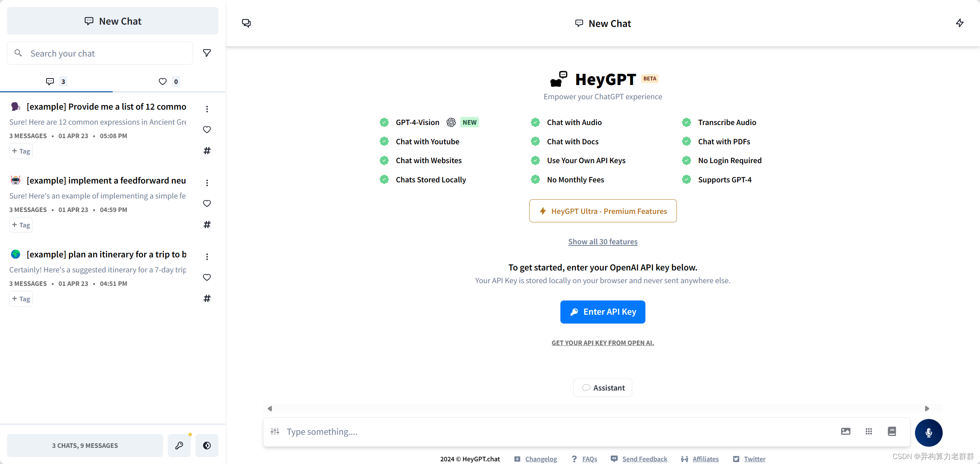Click GET YOUR API KEY FROM OPEN AI link
Image resolution: width=980 pixels, height=464 pixels.
point(602,343)
